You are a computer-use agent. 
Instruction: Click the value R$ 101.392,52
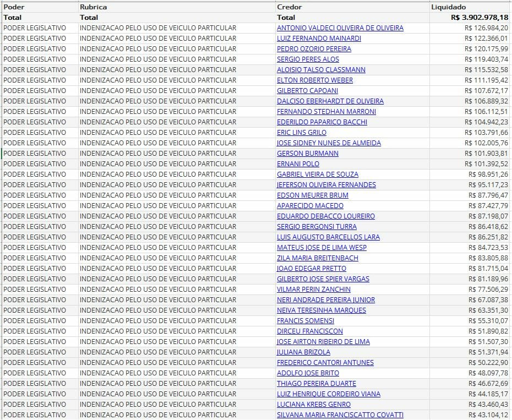pos(486,164)
